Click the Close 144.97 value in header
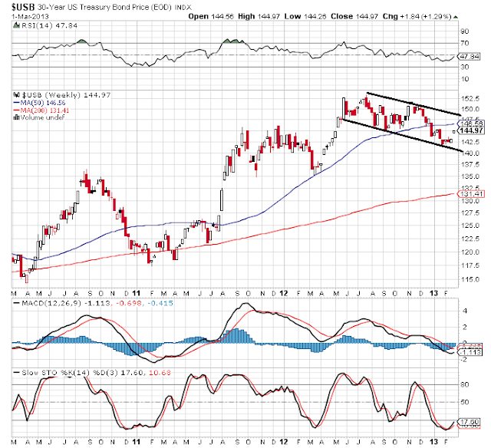491x448 pixels. [x=354, y=16]
